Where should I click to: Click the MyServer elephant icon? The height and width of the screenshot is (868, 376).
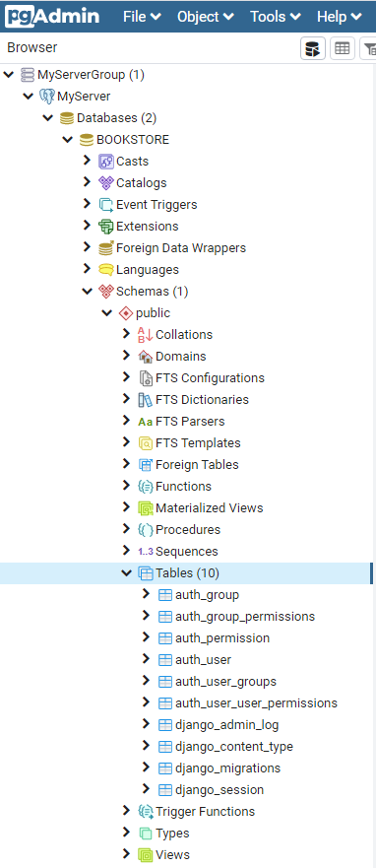click(x=47, y=97)
